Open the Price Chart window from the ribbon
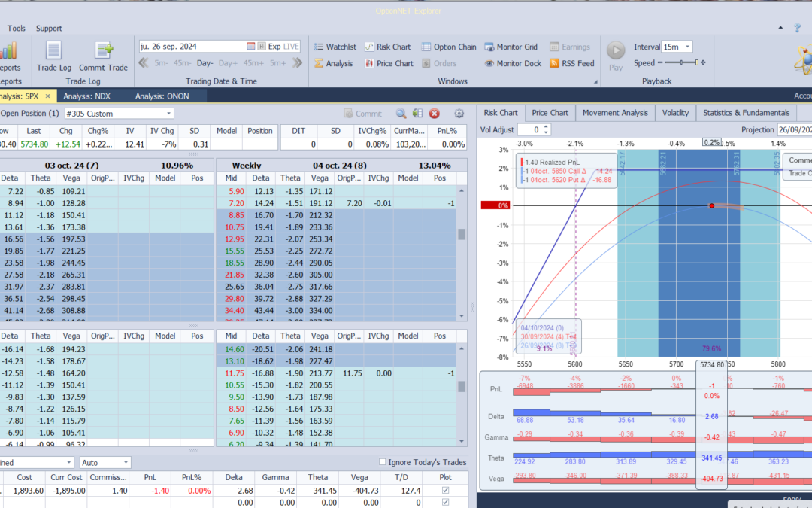This screenshot has height=508, width=812. pos(389,63)
